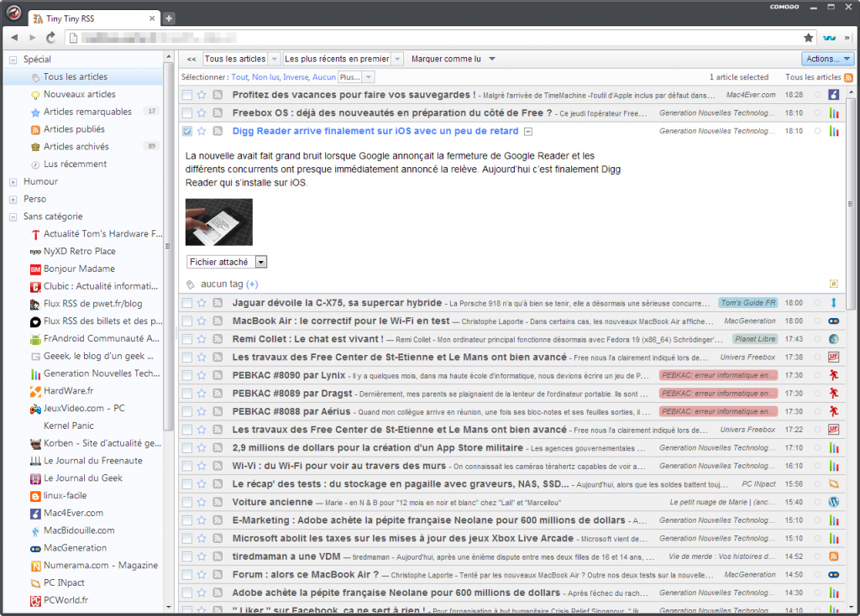Go back to the previous page
This screenshot has height=616, width=860.
[14, 37]
